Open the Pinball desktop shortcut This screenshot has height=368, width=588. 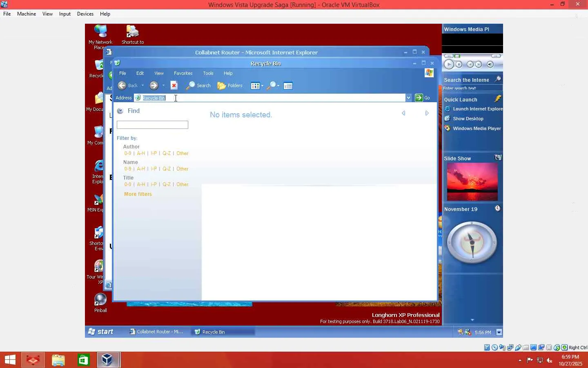tap(100, 303)
